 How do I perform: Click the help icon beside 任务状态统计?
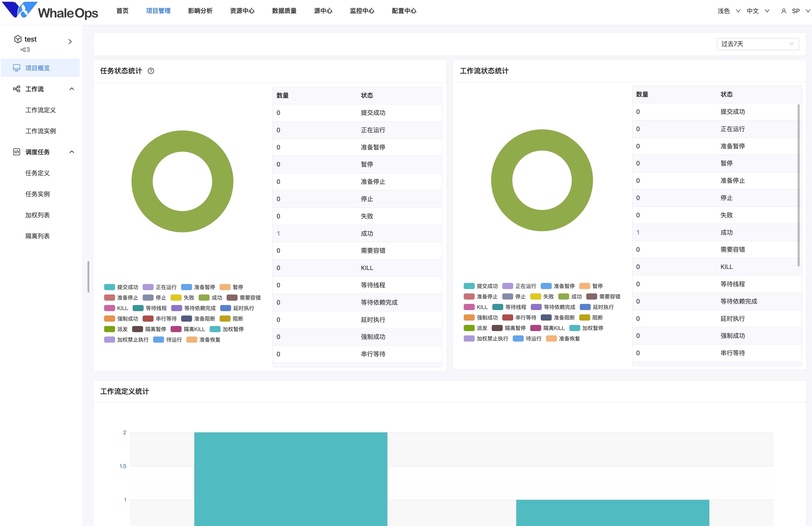tap(151, 71)
